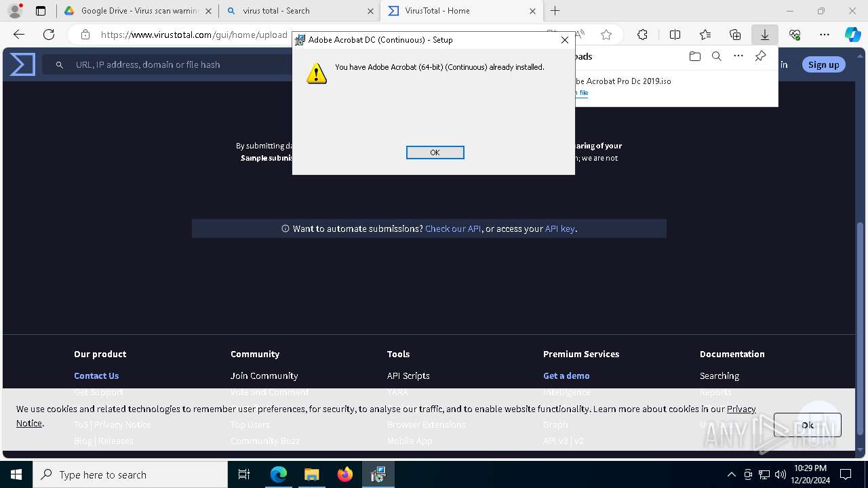Click OK in the Adobe Acrobat setup dialog
This screenshot has height=488, width=868.
click(435, 152)
